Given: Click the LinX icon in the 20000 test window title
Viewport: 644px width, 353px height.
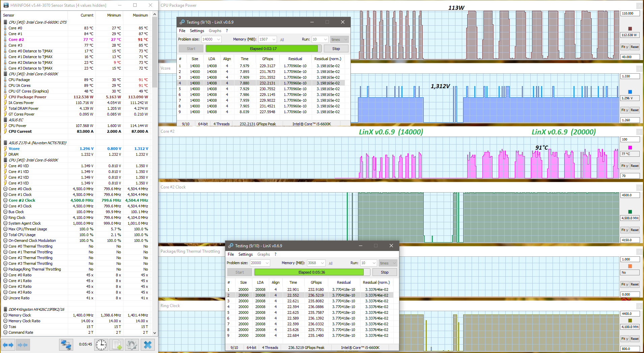Looking at the screenshot, I should pyautogui.click(x=231, y=246).
